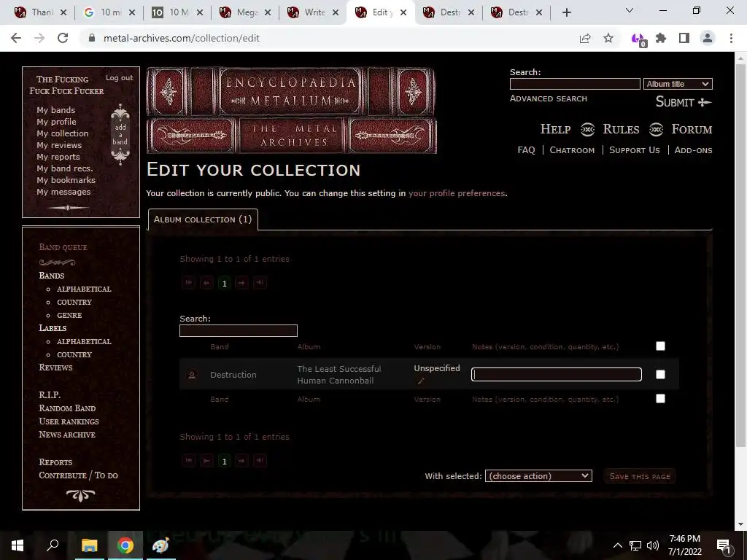Reload the page with refresh icon
Image resolution: width=747 pixels, height=560 pixels.
click(63, 38)
